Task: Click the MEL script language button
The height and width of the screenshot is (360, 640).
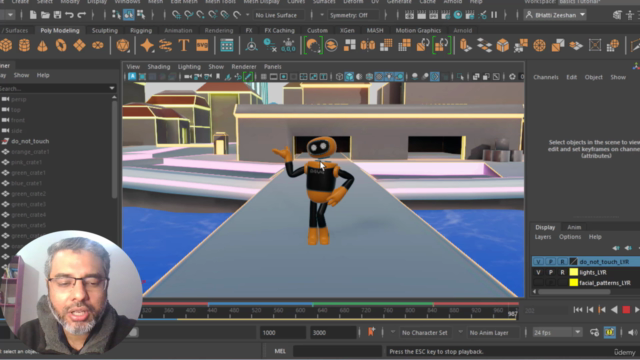Action: click(x=280, y=351)
